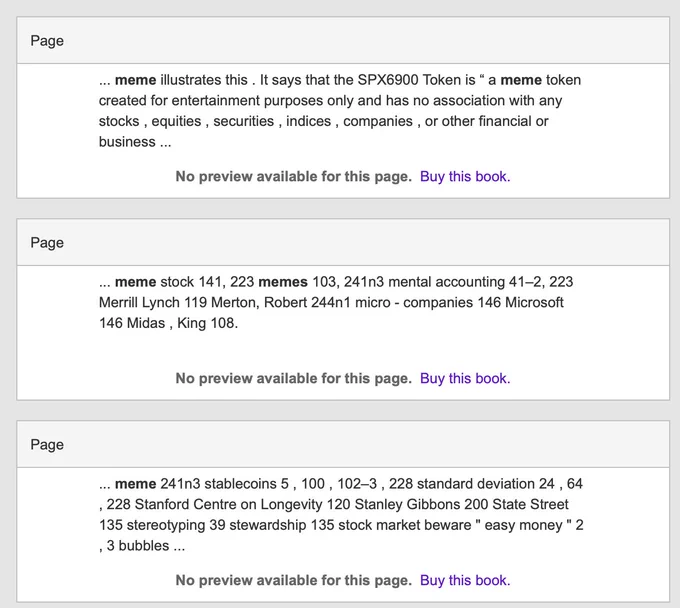This screenshot has height=608, width=680.
Task: Open snippet mentioning entertainment purposes only
Action: click(x=340, y=111)
